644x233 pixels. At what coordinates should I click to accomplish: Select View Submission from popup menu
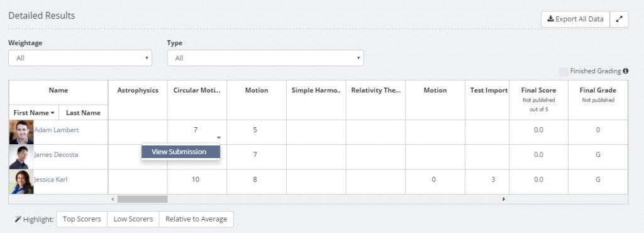coord(180,152)
